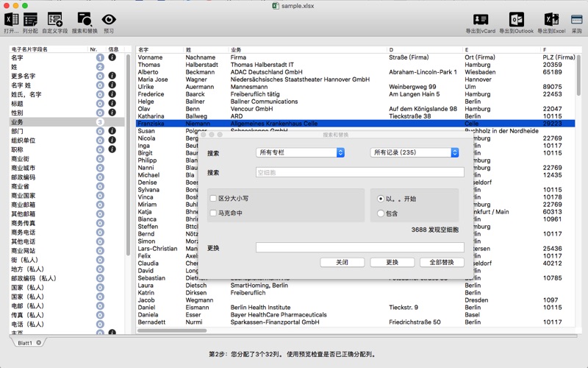Export contacts with 导出到Excel icon

551,23
